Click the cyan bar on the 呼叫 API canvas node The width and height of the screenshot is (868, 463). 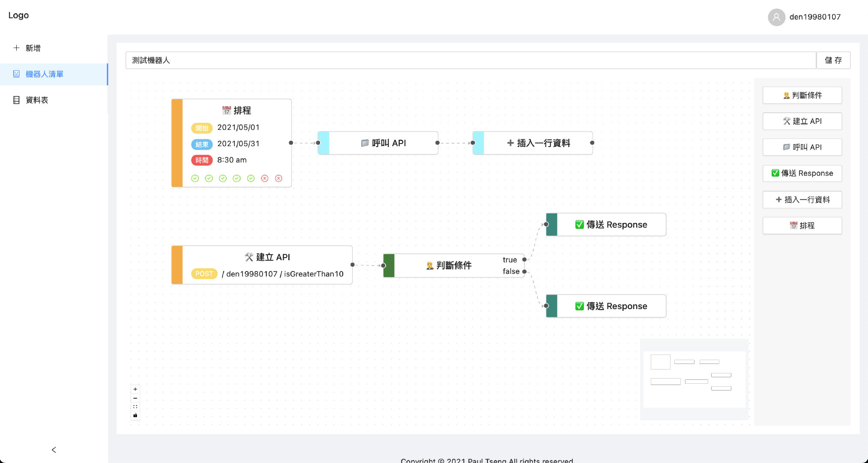(x=323, y=143)
